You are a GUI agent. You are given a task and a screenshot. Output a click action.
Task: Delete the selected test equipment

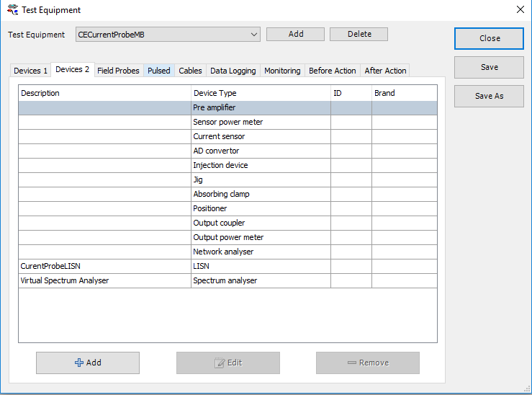point(359,34)
